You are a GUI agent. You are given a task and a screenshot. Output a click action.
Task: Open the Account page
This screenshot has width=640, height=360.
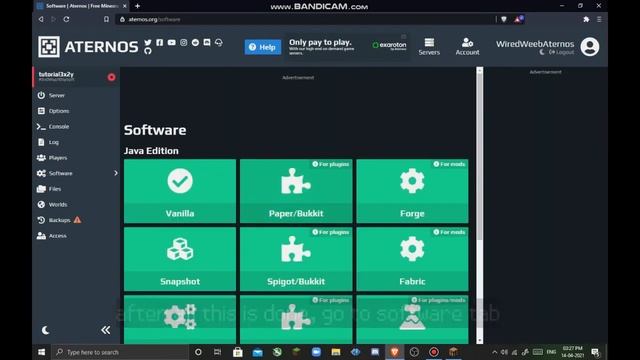(x=467, y=47)
